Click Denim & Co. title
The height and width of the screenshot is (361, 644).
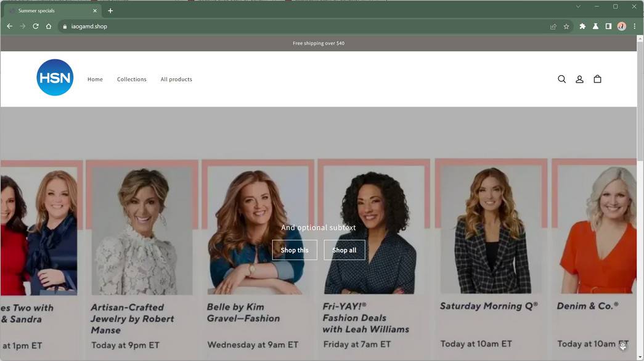(587, 306)
